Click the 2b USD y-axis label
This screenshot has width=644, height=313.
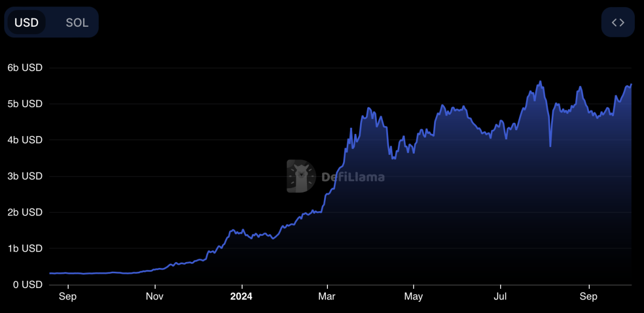25,212
